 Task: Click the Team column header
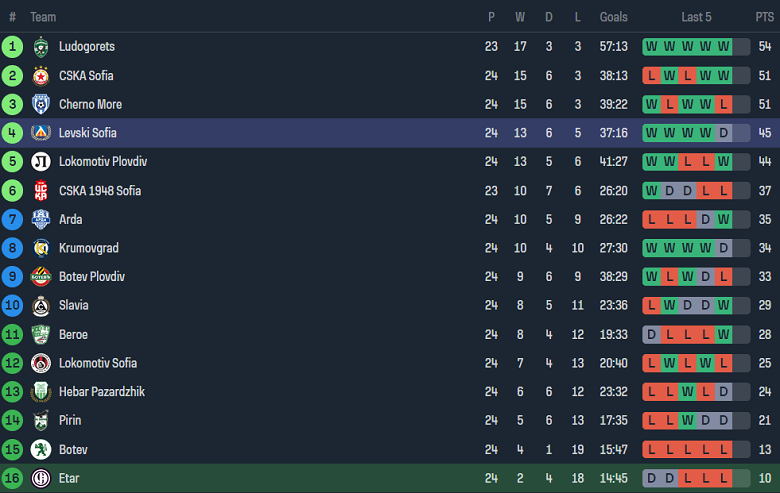(43, 17)
